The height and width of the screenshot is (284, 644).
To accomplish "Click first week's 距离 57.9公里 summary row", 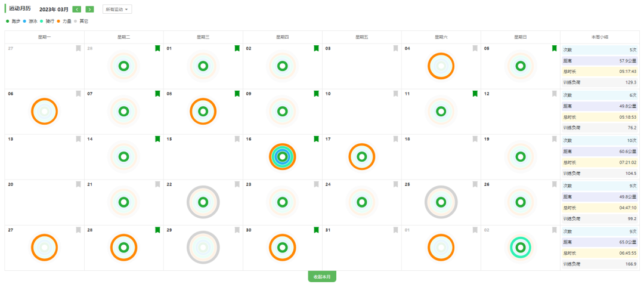I will 600,61.
